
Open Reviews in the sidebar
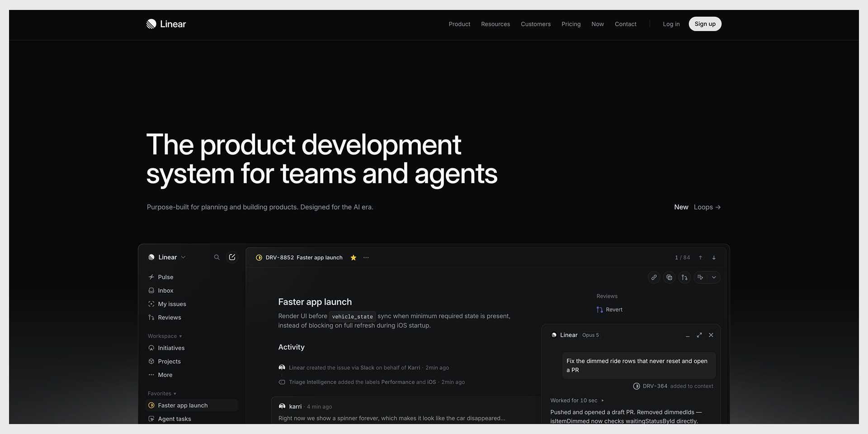pos(192,318)
